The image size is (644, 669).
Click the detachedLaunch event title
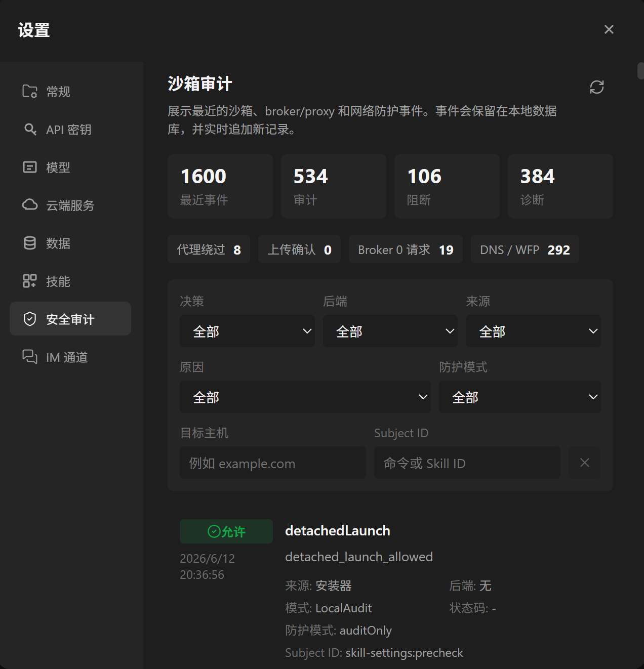(338, 530)
